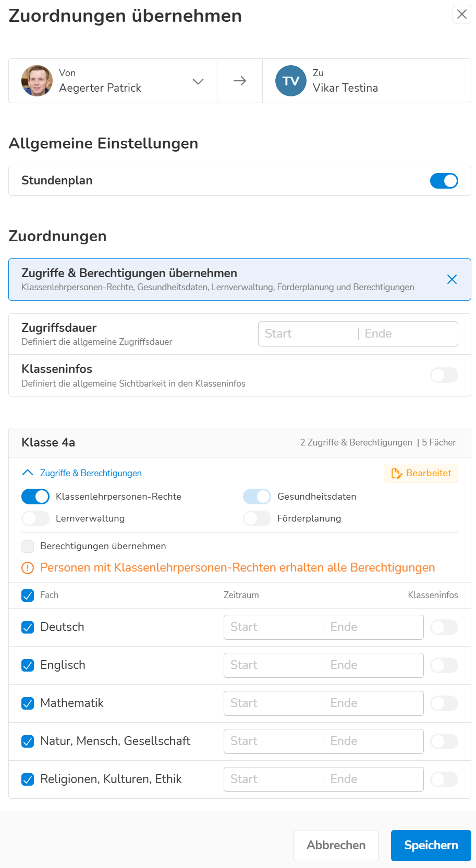Enable the general Klasseninfos toggle
The height and width of the screenshot is (868, 476).
[x=444, y=375]
